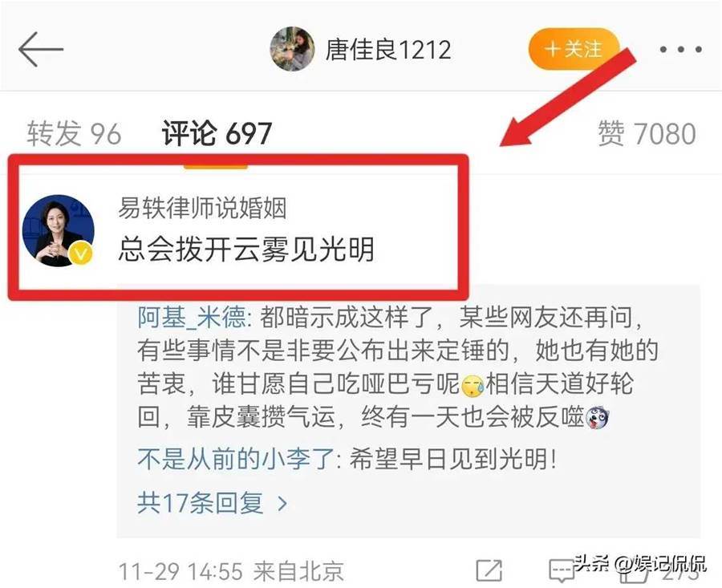Image resolution: width=722 pixels, height=588 pixels.
Task: Tap the 唐佳良1212 title name
Action: 387,49
